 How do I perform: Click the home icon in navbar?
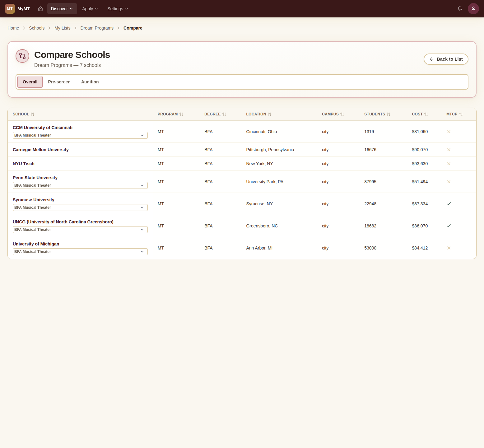40,9
